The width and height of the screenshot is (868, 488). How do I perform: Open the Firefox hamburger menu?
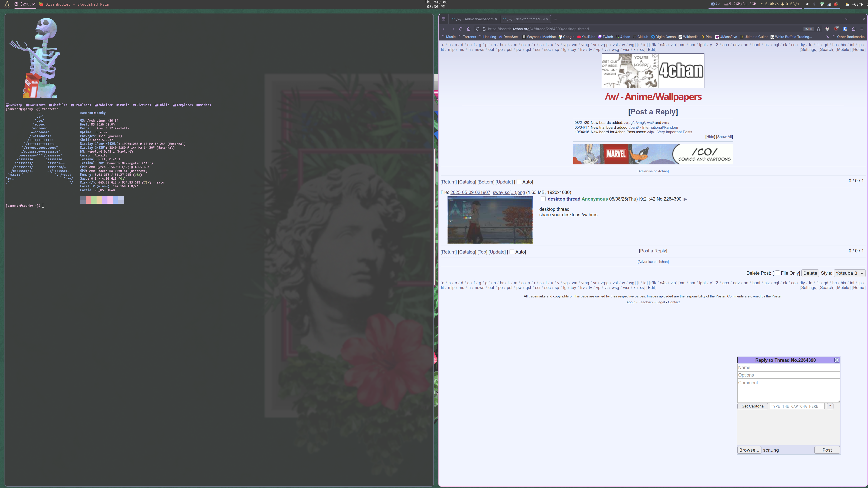pos(862,29)
